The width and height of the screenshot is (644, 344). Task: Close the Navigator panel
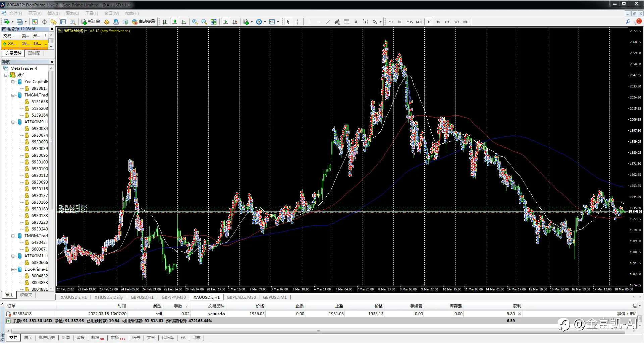tap(52, 62)
